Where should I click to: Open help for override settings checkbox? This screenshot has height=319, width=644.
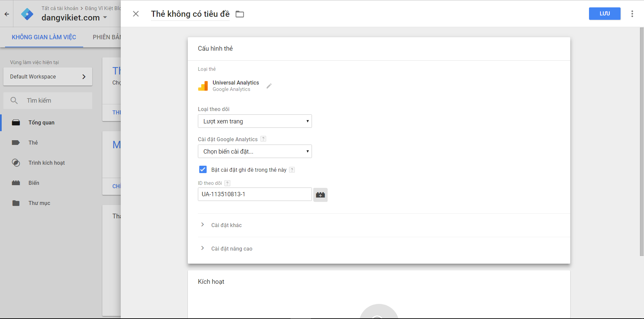292,170
